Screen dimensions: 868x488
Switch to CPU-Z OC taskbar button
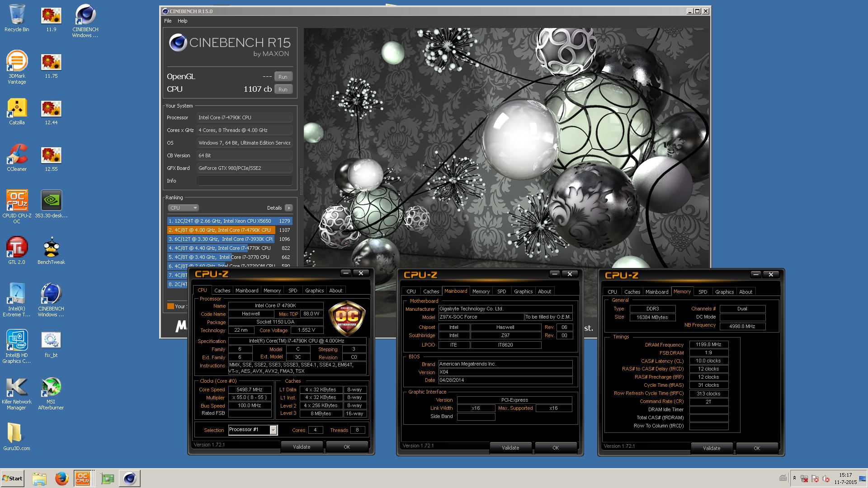(84, 478)
